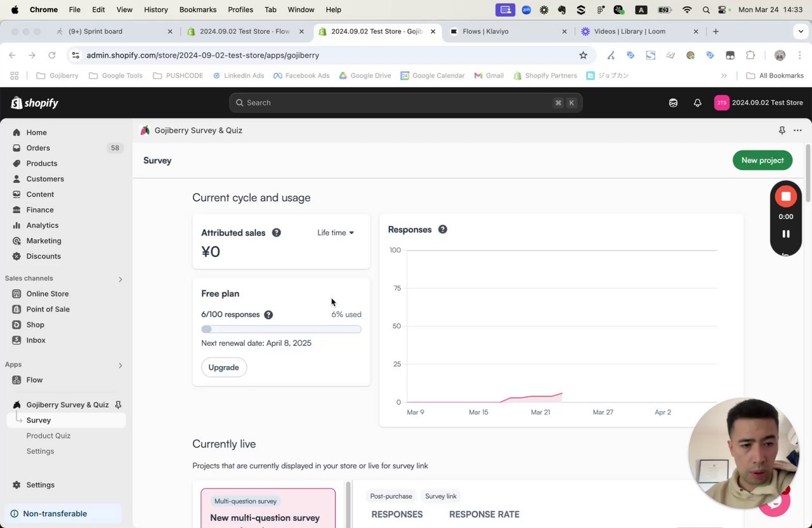Click the help icon beside Attributed sales

click(x=276, y=233)
